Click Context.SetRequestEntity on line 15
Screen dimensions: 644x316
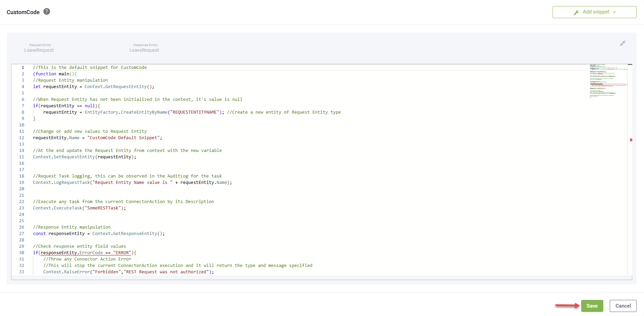pos(64,157)
